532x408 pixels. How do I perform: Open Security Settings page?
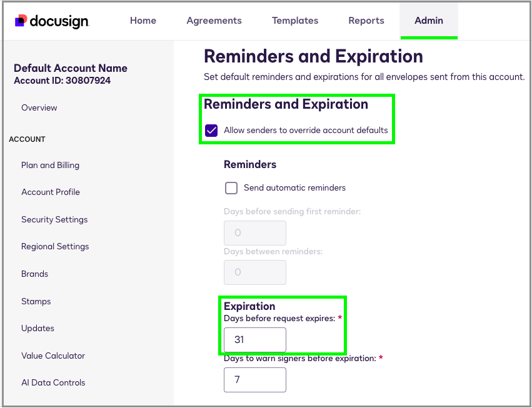tap(54, 219)
